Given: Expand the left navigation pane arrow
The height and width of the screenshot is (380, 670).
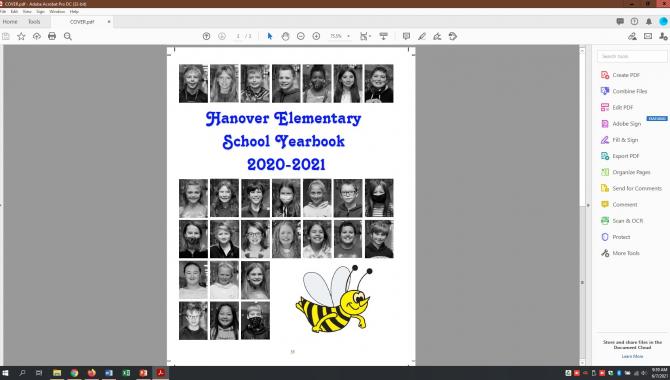Looking at the screenshot, I should [x=1, y=205].
